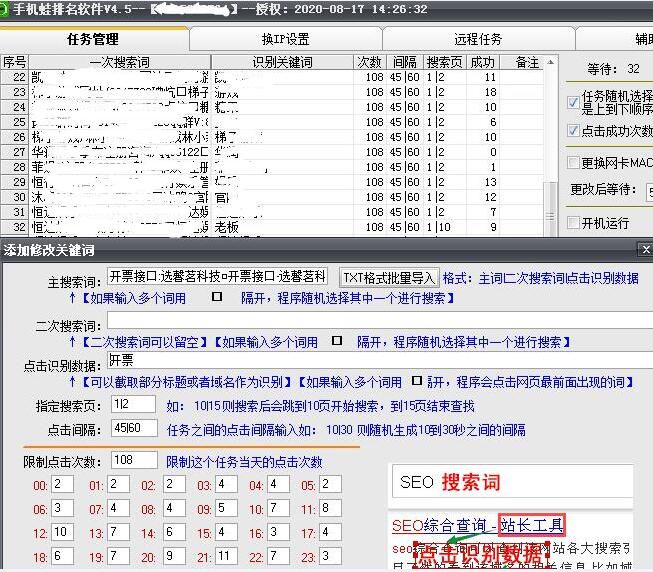653x572 pixels.
Task: Toggle the 任务随机选择 checkbox
Action: tap(573, 101)
